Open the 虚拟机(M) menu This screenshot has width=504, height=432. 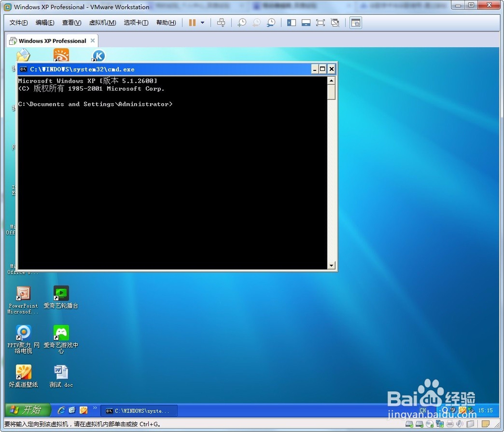pos(102,23)
